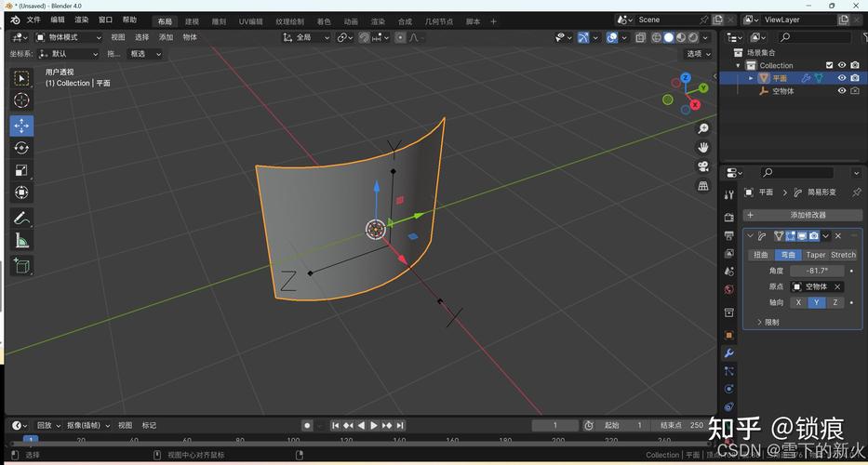Select the Taper deform mode
This screenshot has width=868, height=465.
coord(815,255)
